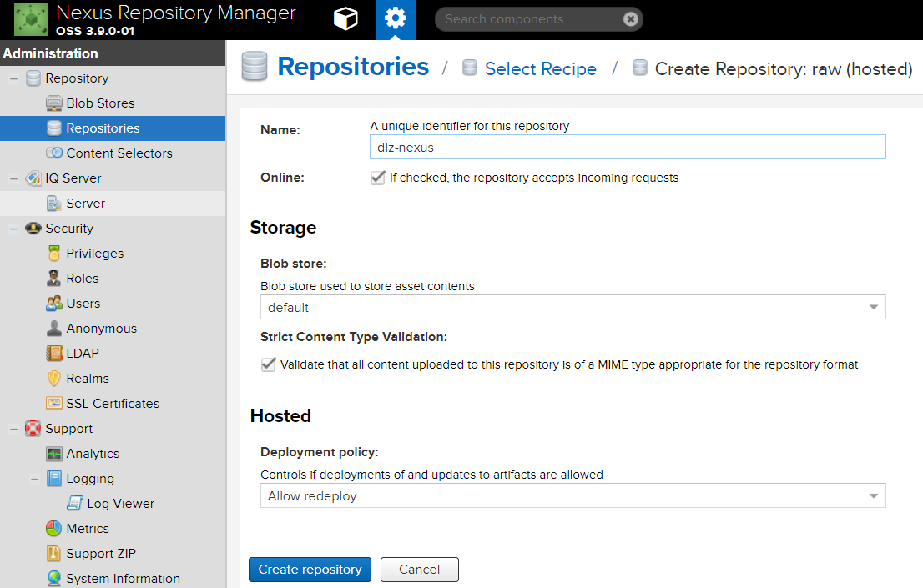Go to Select Recipe breadcrumb
Screen dimensions: 923x588
click(x=541, y=69)
